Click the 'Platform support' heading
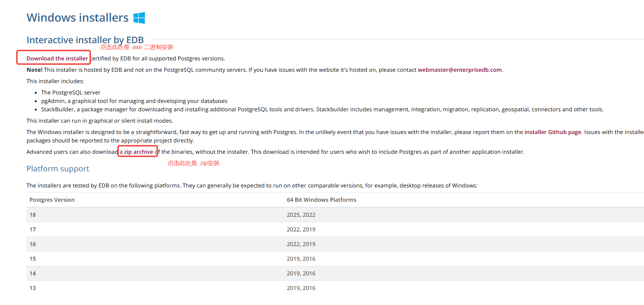Viewport: 644px width, 305px height. tap(58, 169)
